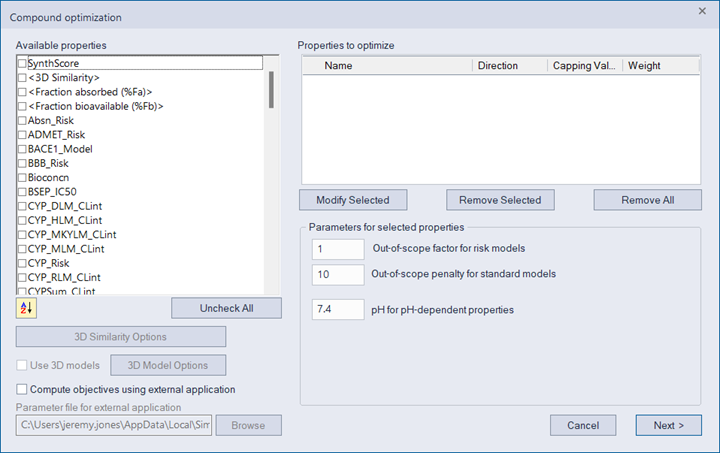Cancel the compound optimization dialog

[x=583, y=425]
